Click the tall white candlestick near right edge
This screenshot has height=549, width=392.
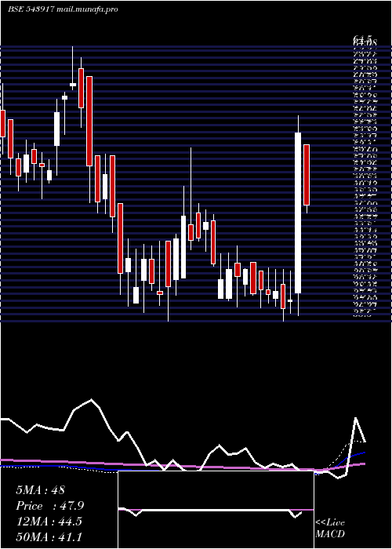pyautogui.click(x=298, y=213)
